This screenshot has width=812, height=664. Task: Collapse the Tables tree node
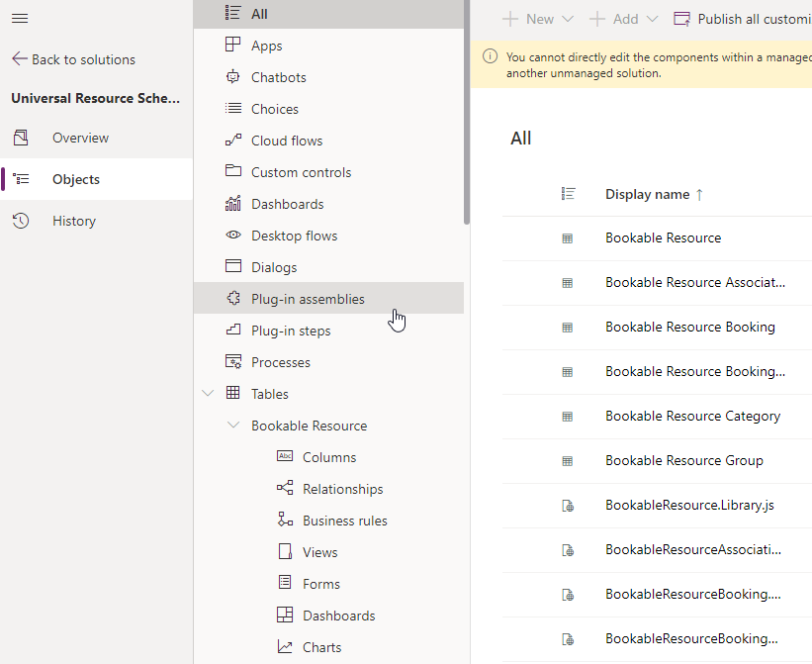click(208, 393)
